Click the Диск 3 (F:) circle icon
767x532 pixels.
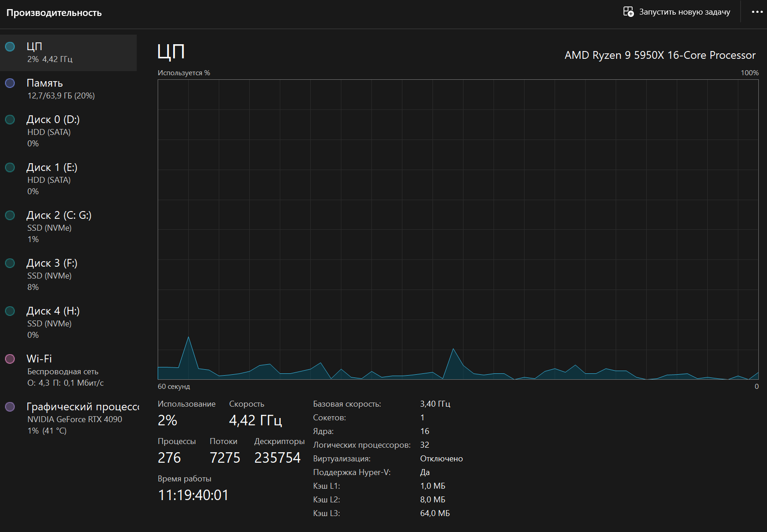click(x=10, y=263)
